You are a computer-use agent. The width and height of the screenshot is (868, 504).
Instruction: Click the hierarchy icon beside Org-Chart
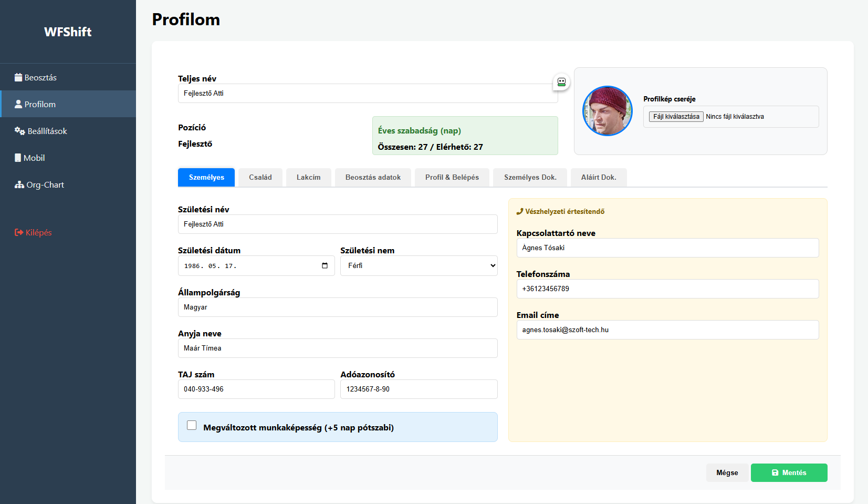[19, 184]
